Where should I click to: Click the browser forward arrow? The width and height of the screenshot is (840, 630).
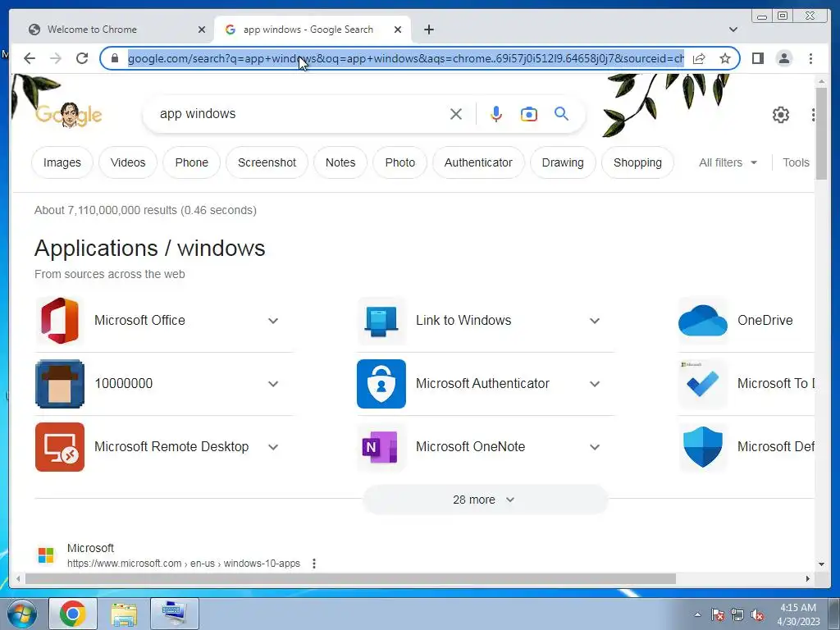56,58
